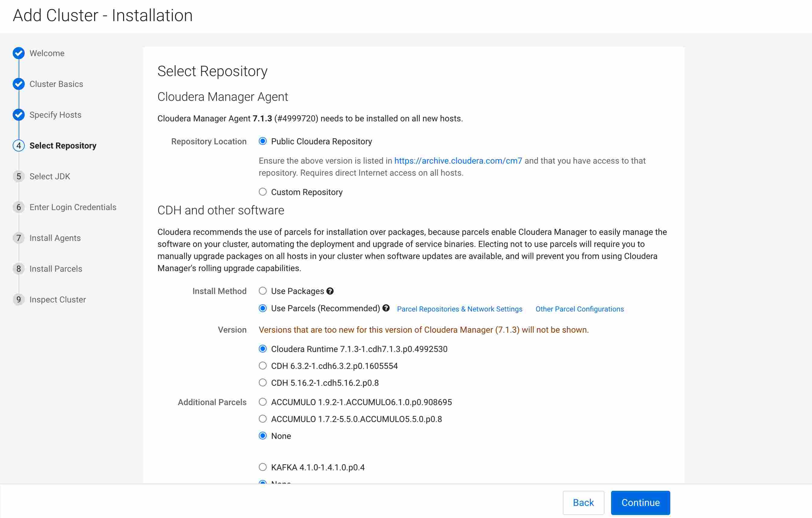
Task: Go to Enter Login Credentials step
Action: click(x=73, y=207)
